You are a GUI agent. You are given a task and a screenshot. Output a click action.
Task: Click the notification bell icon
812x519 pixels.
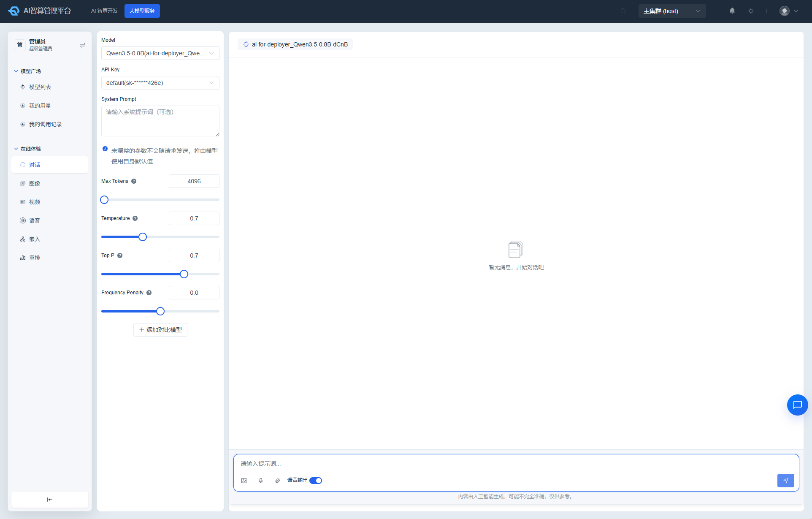click(x=732, y=11)
